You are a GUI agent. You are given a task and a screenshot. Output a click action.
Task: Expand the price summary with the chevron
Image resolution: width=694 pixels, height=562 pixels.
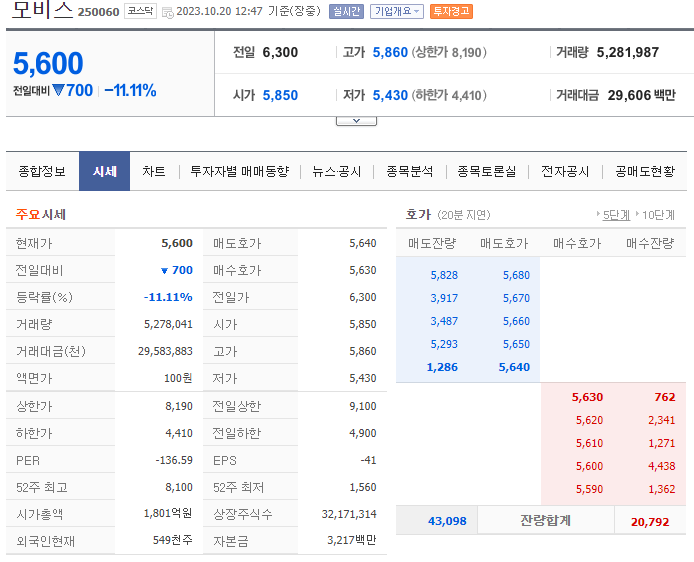click(356, 121)
